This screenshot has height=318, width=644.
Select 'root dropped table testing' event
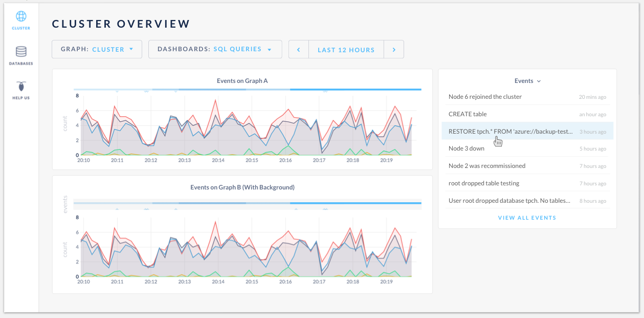click(527, 183)
